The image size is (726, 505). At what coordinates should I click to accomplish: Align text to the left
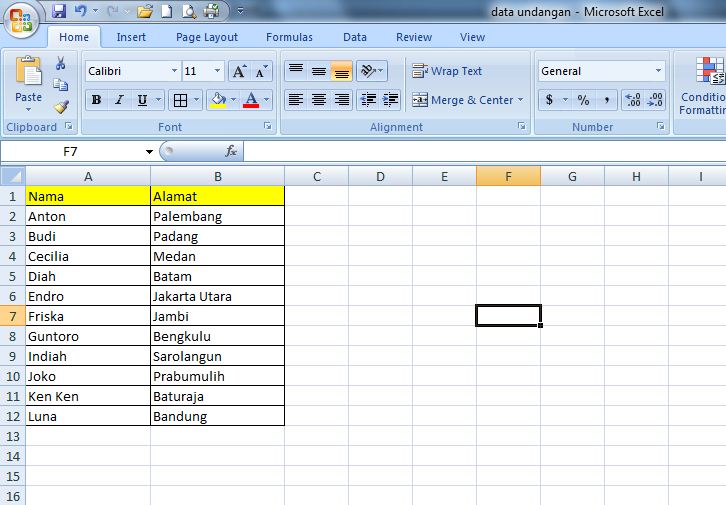(296, 100)
